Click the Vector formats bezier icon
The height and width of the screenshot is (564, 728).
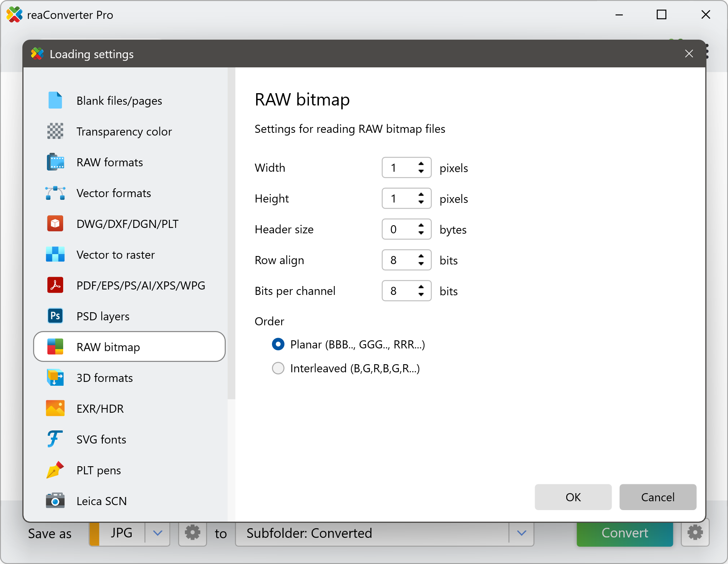click(x=55, y=193)
